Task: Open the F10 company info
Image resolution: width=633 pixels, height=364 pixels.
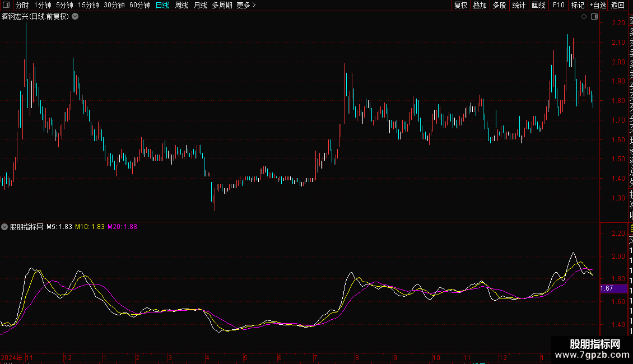Action: 558,5
